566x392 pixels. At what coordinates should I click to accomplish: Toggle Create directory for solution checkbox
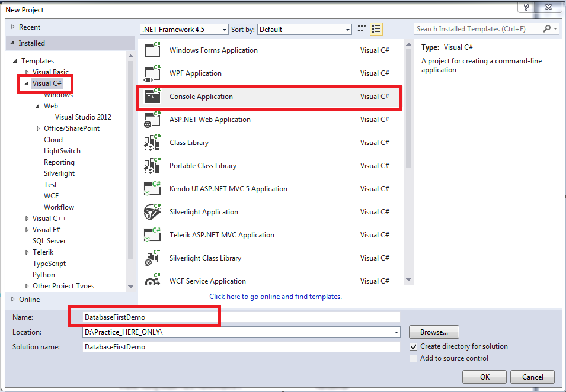[414, 346]
